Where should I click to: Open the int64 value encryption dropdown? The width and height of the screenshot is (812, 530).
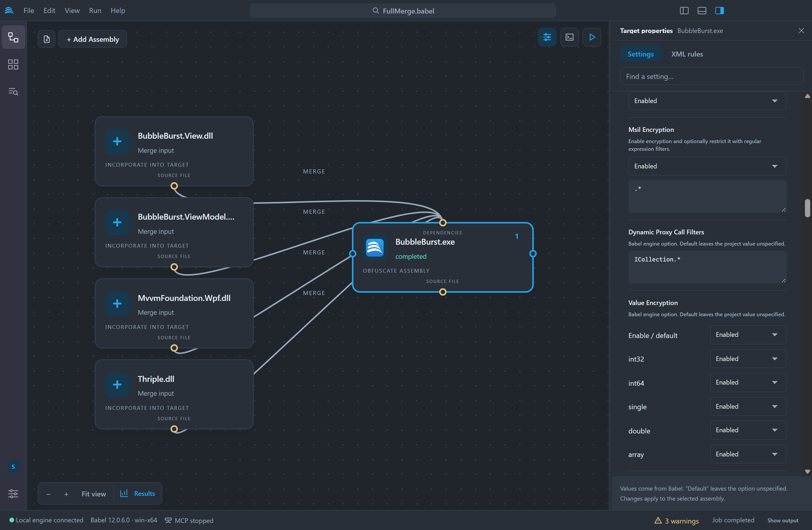(x=748, y=382)
